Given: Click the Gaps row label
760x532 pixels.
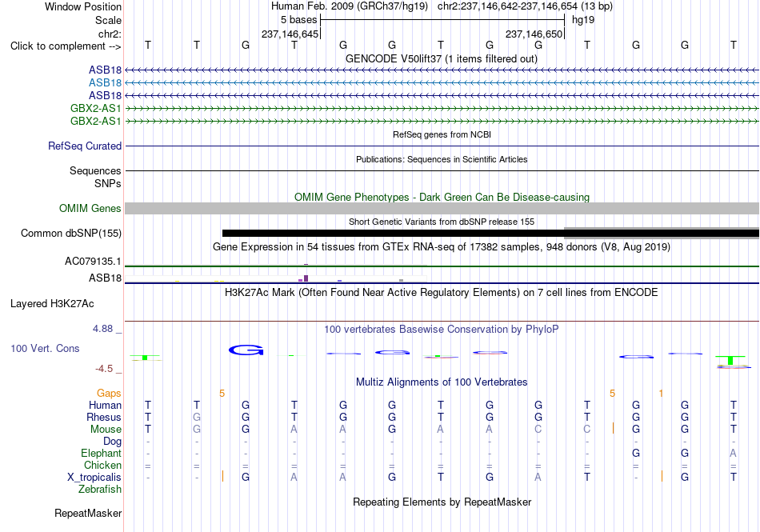Looking at the screenshot, I should pos(109,394).
